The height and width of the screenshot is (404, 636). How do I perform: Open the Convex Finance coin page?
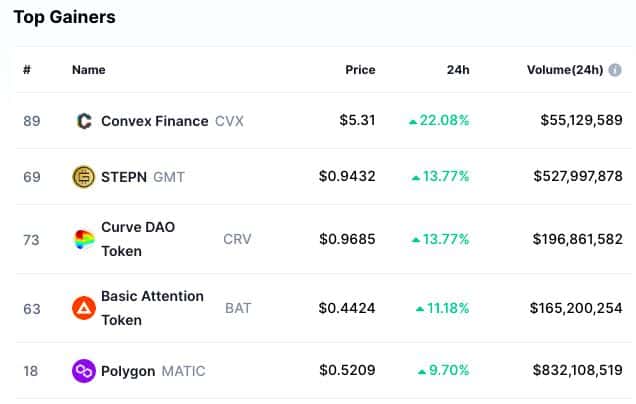pyautogui.click(x=155, y=121)
